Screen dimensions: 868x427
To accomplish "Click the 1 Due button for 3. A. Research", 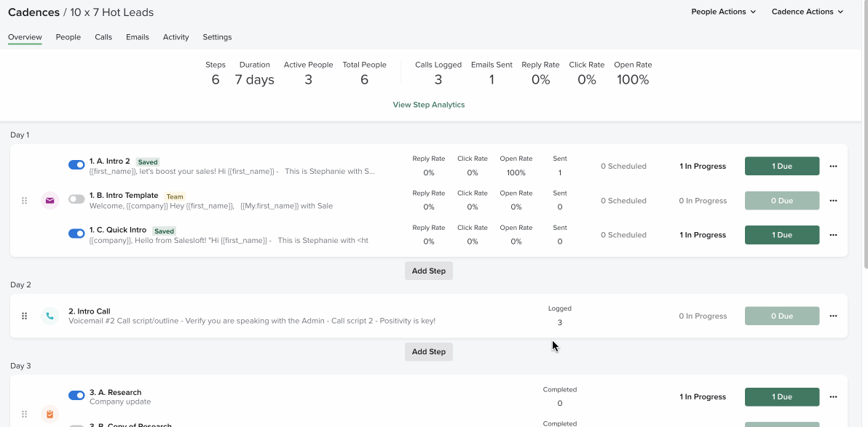I will point(781,397).
